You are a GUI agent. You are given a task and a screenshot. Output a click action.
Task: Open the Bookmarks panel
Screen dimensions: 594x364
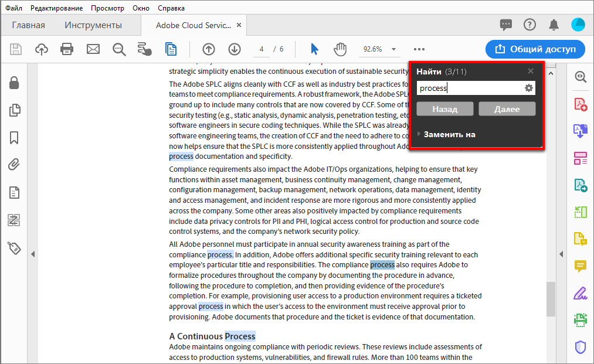[x=14, y=138]
